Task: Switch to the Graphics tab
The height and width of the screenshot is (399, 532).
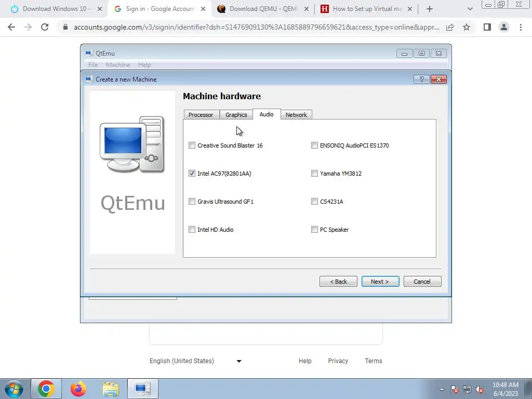Action: pos(236,115)
